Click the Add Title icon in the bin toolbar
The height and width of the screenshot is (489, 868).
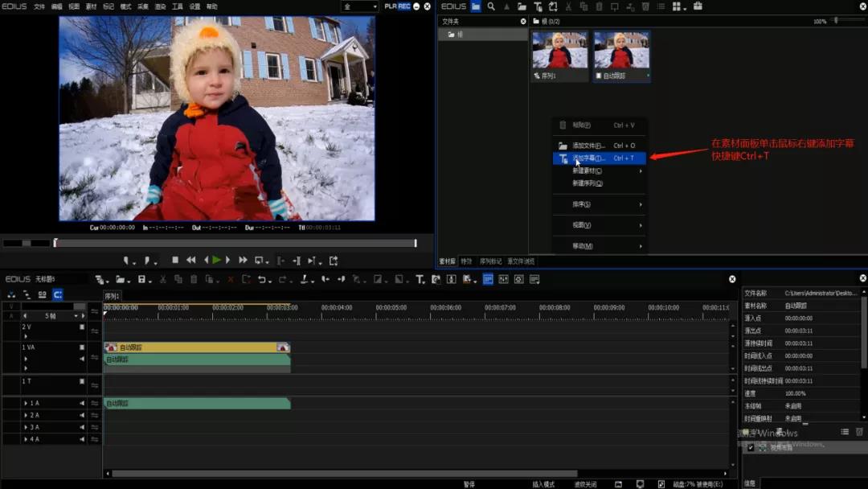pos(538,6)
